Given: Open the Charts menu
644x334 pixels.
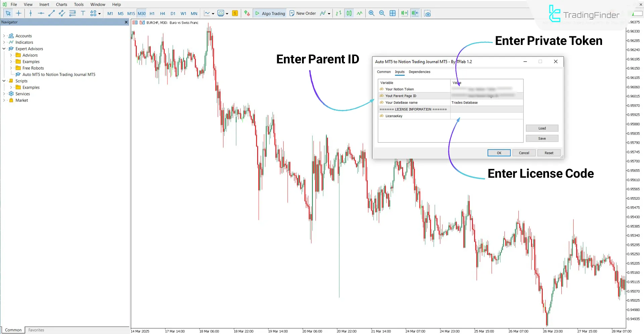Looking at the screenshot, I should pos(61,4).
